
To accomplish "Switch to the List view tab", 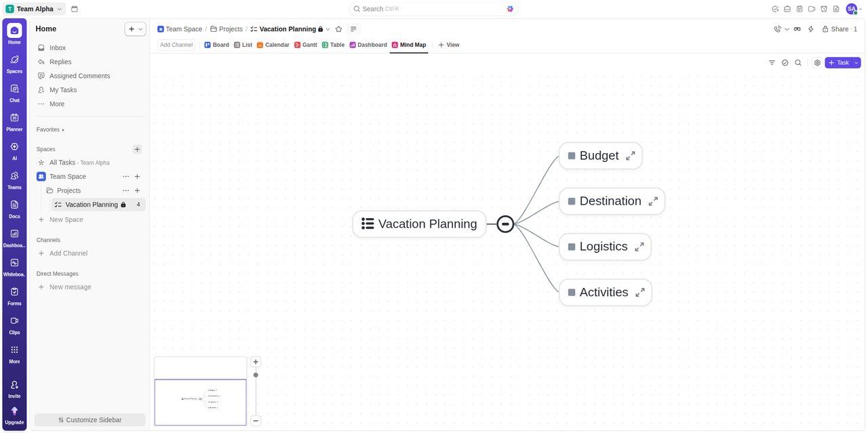I will coord(243,45).
